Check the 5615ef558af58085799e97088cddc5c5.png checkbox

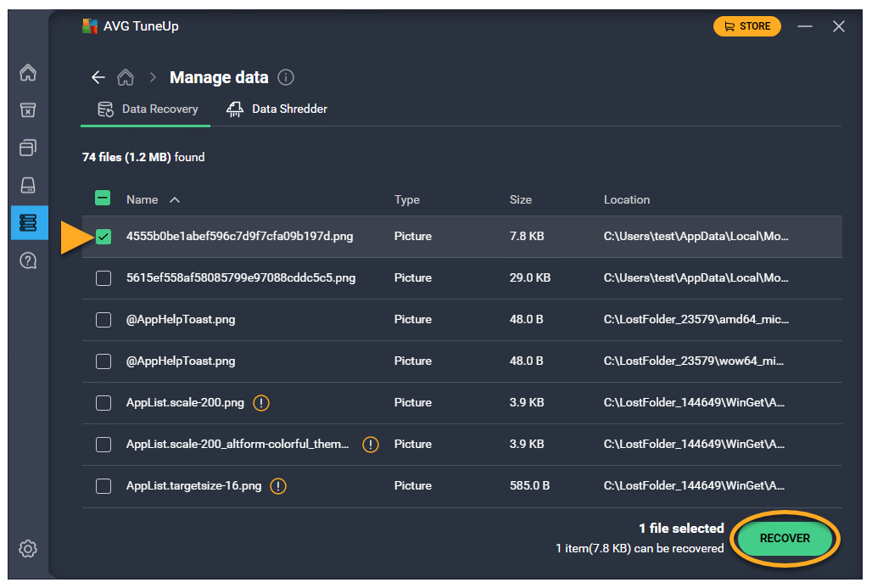point(103,278)
